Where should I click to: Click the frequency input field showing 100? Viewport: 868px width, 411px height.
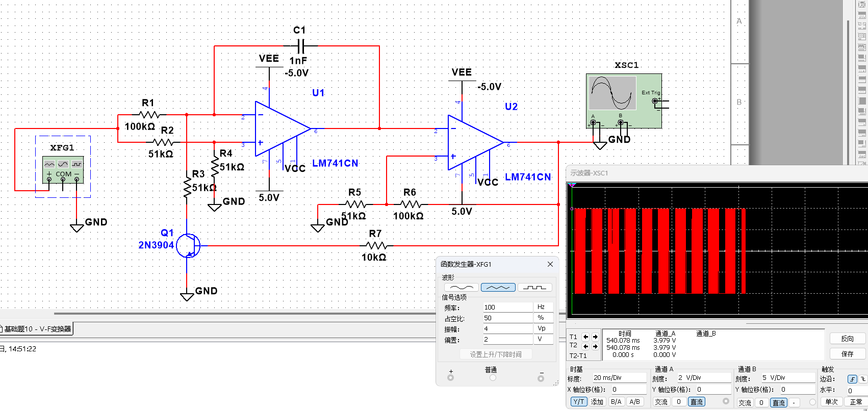[x=507, y=307]
